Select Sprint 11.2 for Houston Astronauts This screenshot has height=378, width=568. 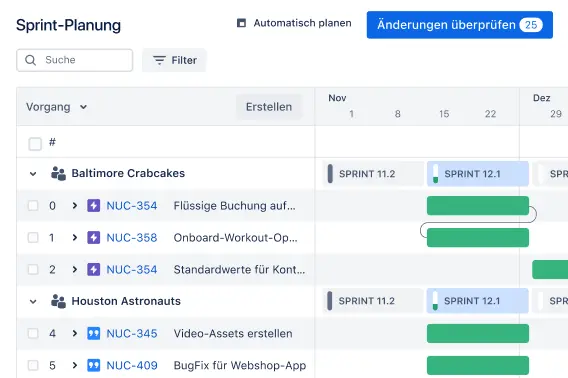373,301
